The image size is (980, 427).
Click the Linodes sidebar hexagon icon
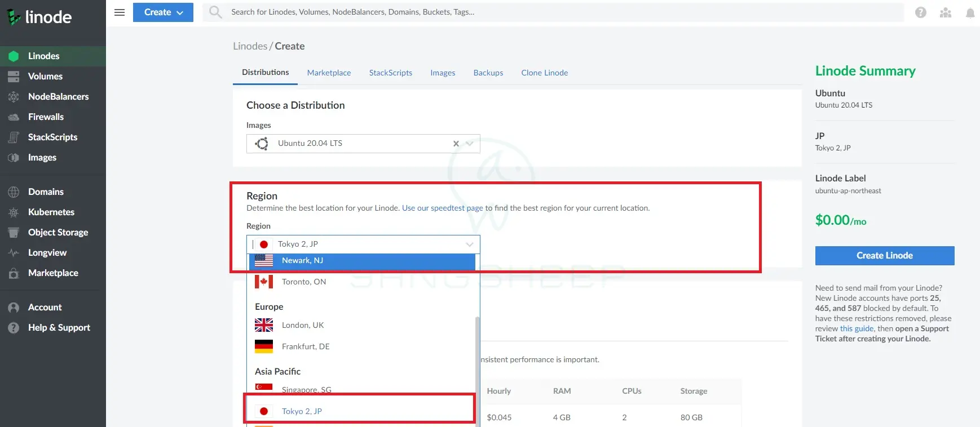coord(14,56)
